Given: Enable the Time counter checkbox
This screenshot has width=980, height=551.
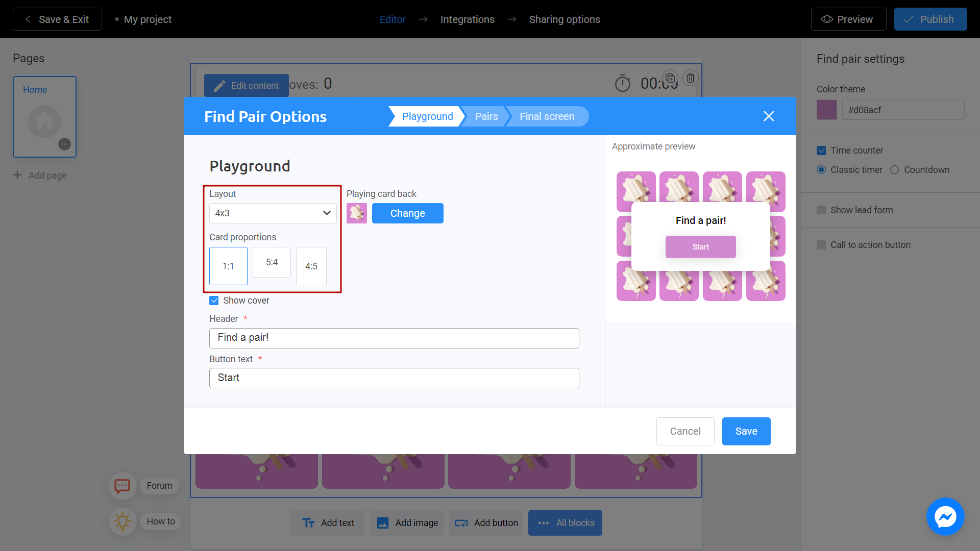Looking at the screenshot, I should click(822, 150).
